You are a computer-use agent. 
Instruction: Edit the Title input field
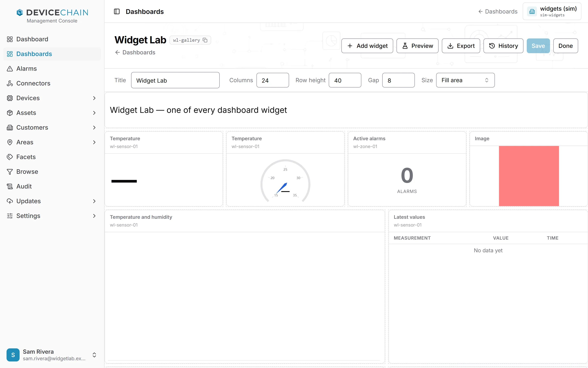point(175,80)
